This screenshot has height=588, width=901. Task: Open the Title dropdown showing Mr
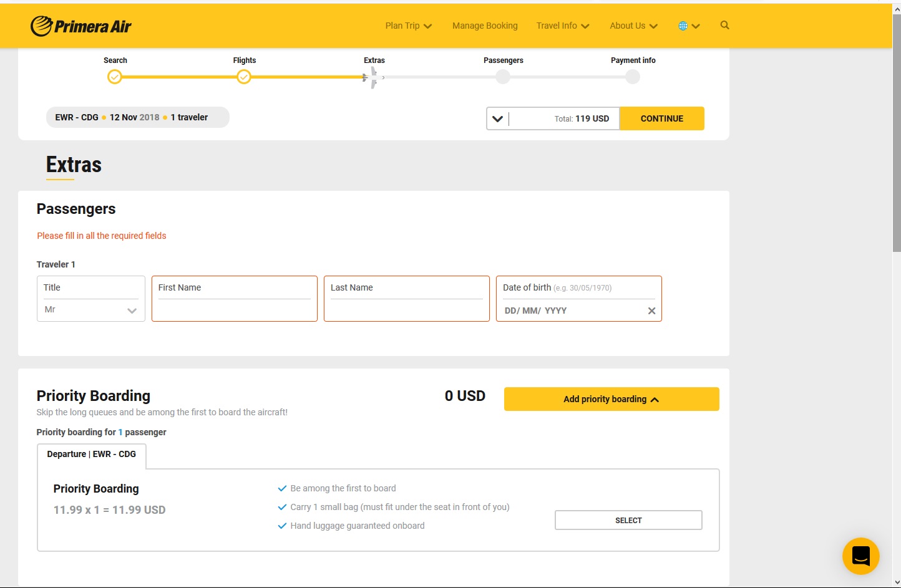91,309
